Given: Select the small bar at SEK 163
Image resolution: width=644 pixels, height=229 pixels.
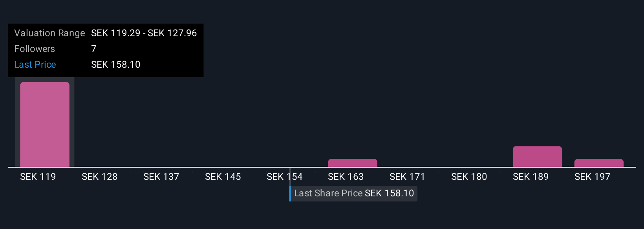Looking at the screenshot, I should [353, 163].
